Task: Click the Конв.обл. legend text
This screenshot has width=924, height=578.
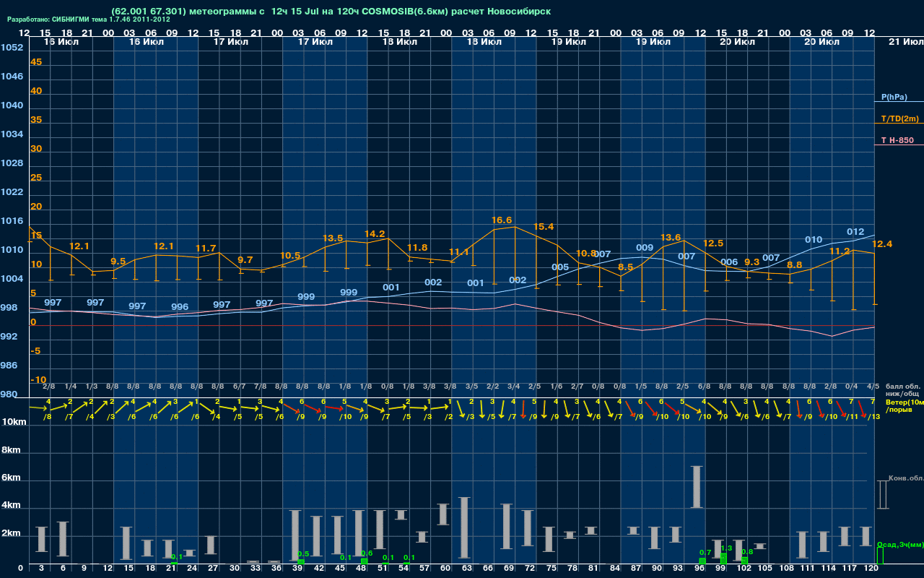Action: tap(906, 478)
